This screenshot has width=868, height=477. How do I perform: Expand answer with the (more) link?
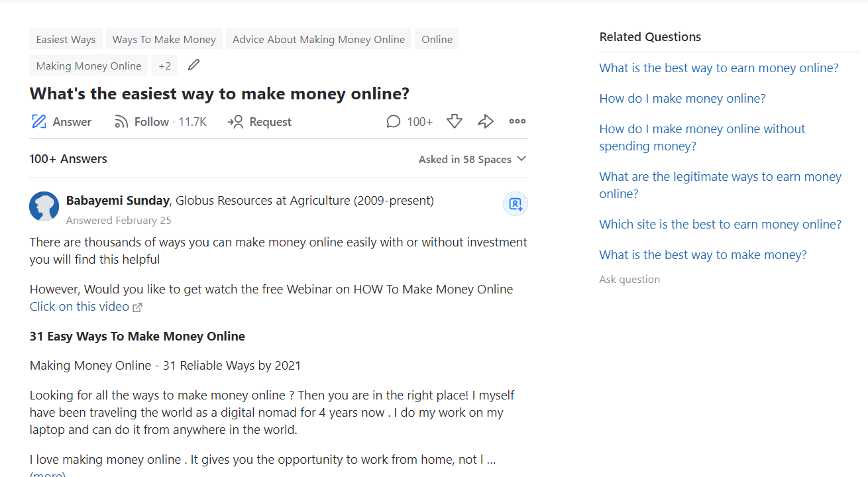pyautogui.click(x=48, y=474)
